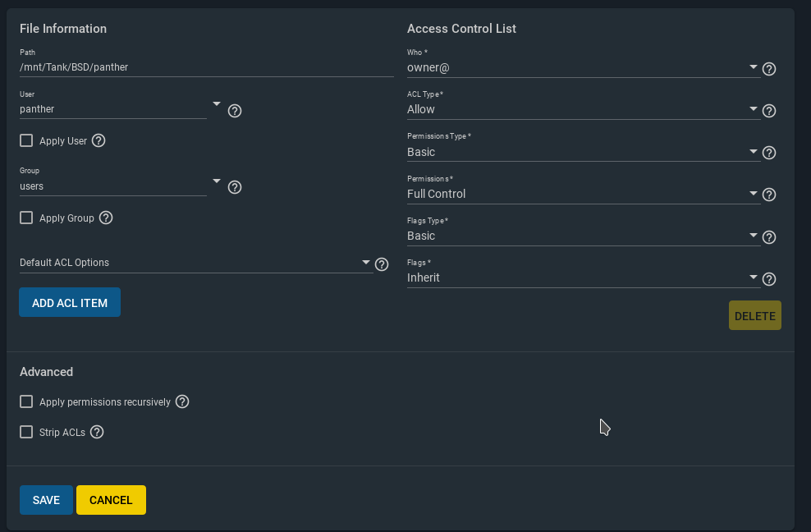The image size is (811, 532).
Task: Open help icon for Group field
Action: [234, 187]
